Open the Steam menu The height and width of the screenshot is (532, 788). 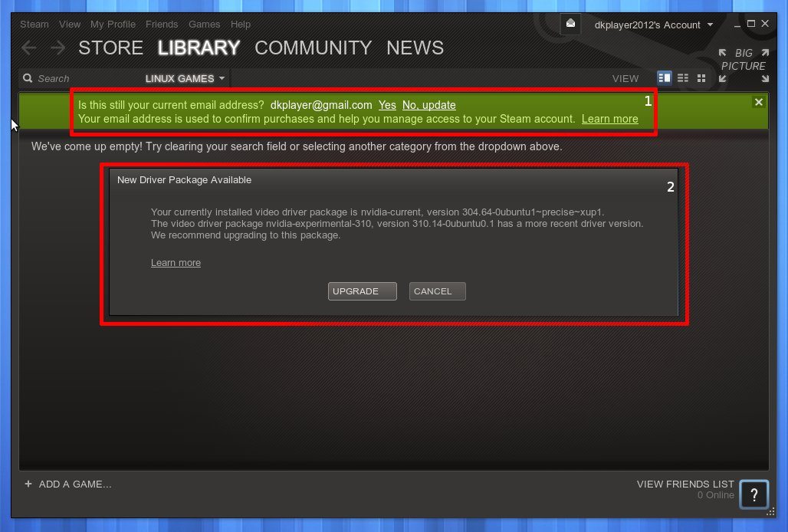pyautogui.click(x=34, y=24)
